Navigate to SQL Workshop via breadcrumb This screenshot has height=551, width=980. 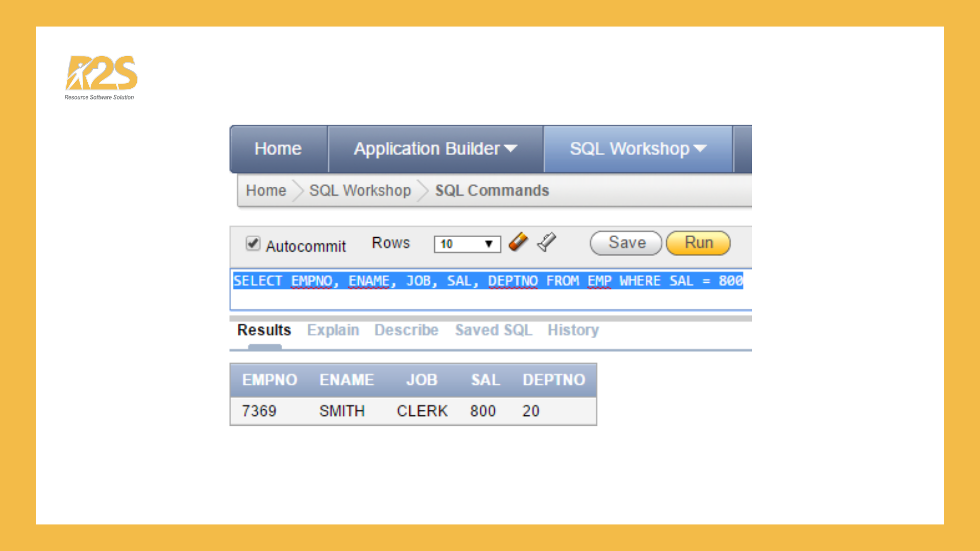pyautogui.click(x=360, y=190)
